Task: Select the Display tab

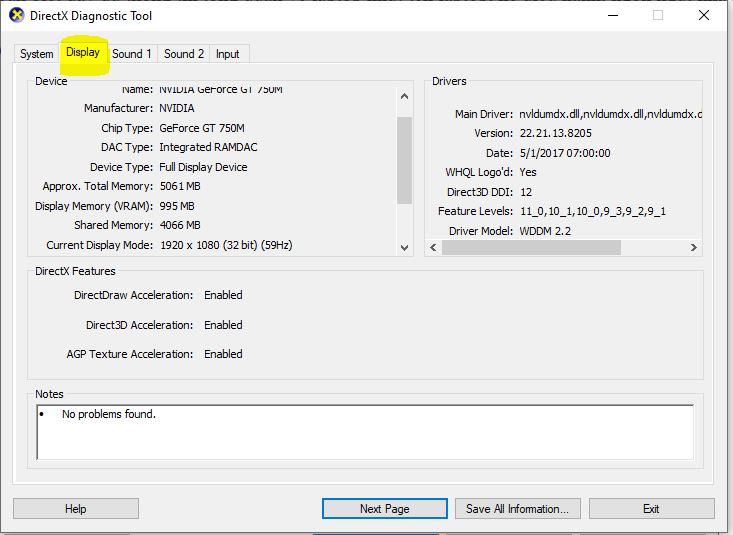Action: (83, 52)
